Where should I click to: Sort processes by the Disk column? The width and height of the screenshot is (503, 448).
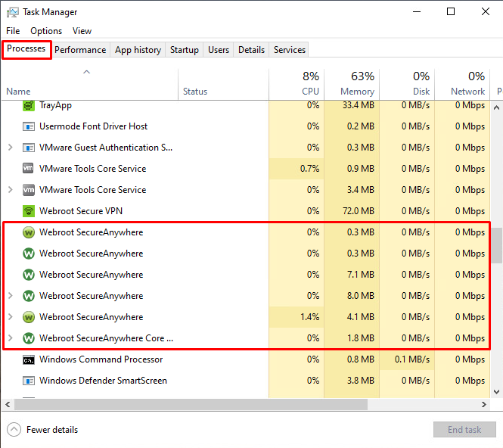point(407,84)
